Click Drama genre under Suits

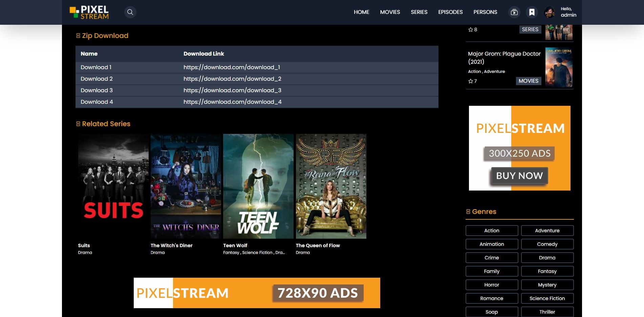click(x=85, y=253)
